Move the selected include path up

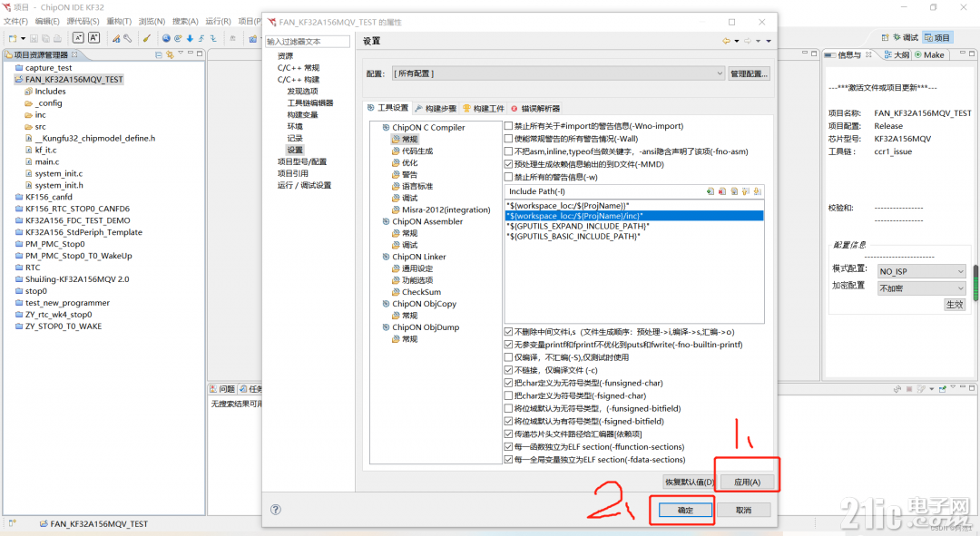click(x=746, y=191)
